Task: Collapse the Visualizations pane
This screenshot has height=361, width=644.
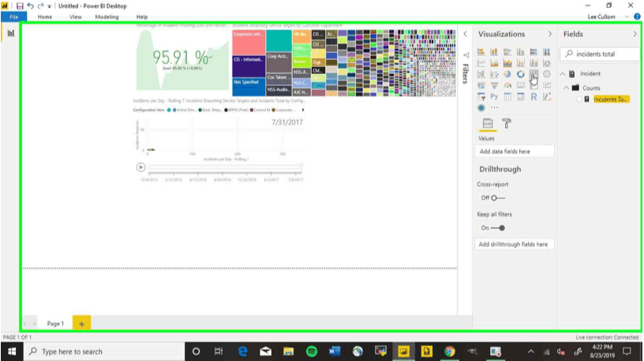Action: coord(550,34)
